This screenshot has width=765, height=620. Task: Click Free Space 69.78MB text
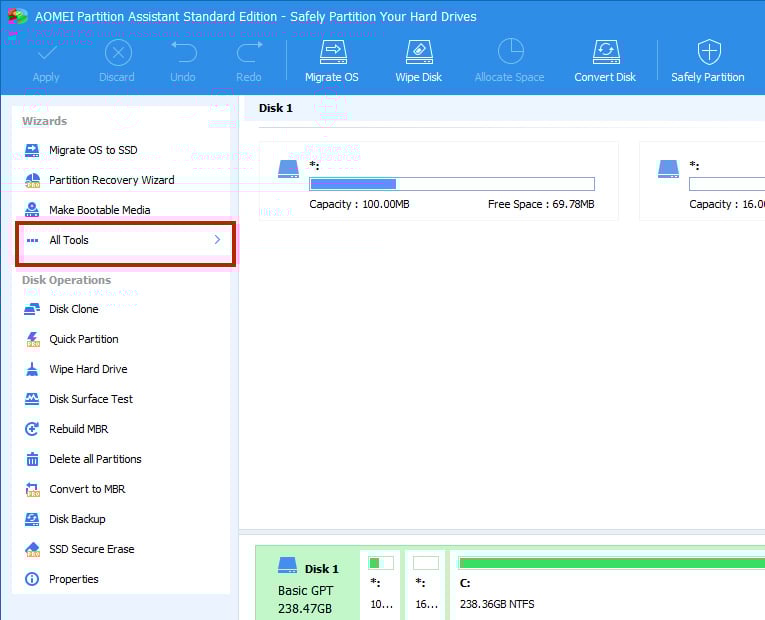541,204
